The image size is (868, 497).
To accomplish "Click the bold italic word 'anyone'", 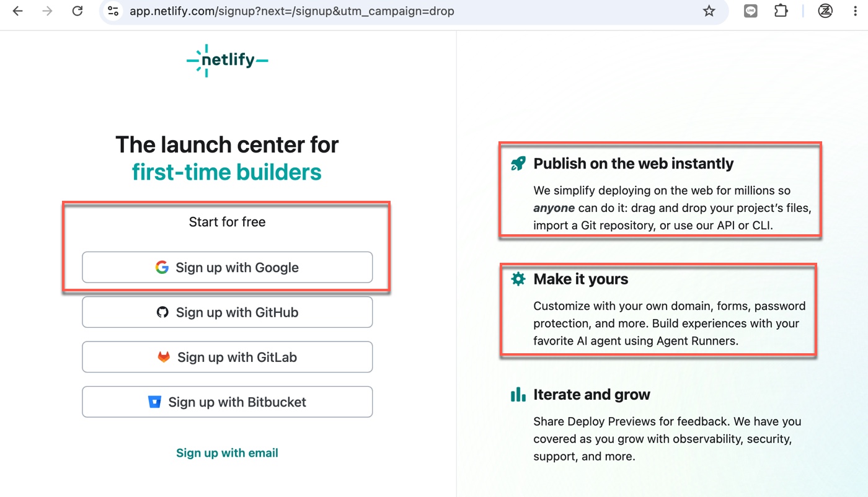I will pos(554,208).
